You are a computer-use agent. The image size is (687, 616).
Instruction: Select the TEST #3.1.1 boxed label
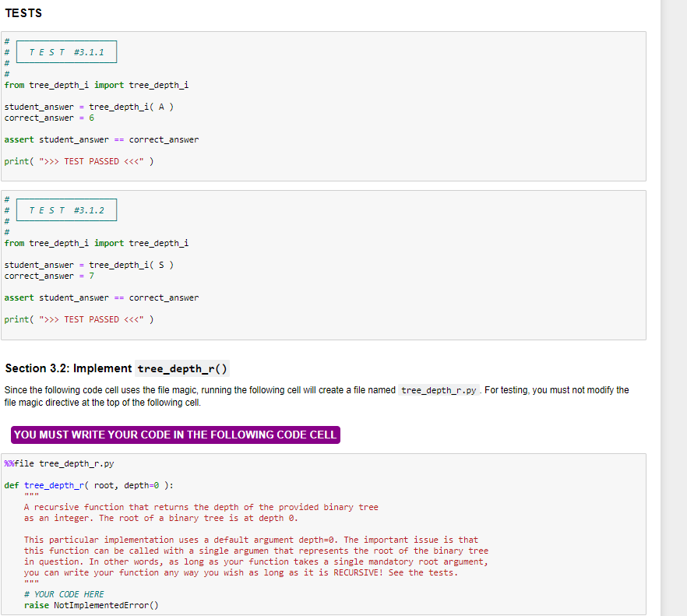(x=65, y=51)
